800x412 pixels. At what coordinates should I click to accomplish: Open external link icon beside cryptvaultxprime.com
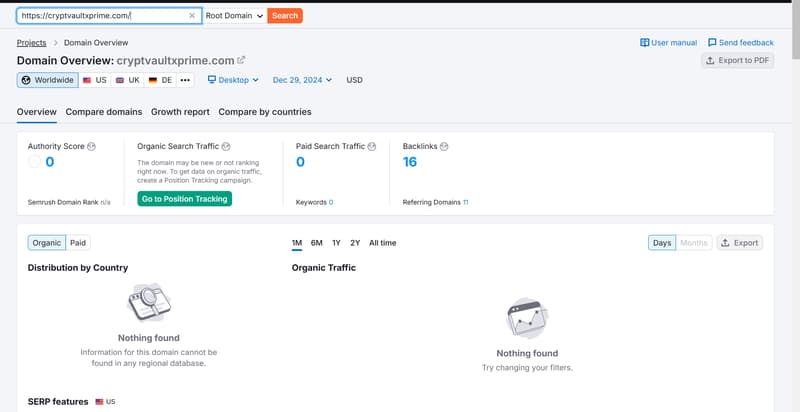pyautogui.click(x=241, y=60)
